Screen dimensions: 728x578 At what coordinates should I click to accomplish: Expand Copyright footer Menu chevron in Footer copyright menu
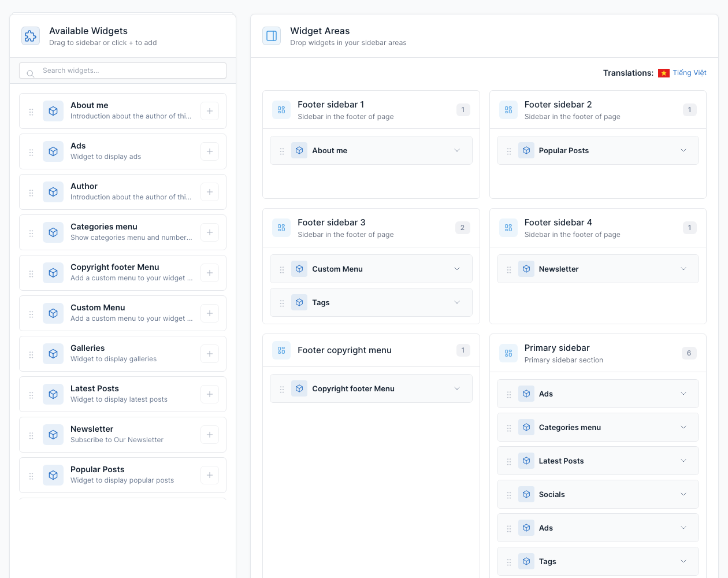tap(457, 388)
